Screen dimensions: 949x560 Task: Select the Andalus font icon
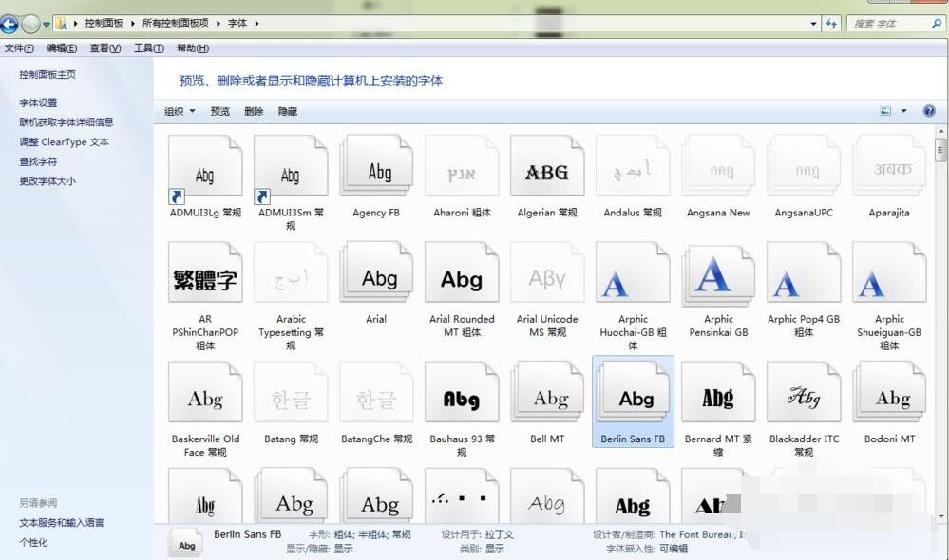tap(633, 166)
